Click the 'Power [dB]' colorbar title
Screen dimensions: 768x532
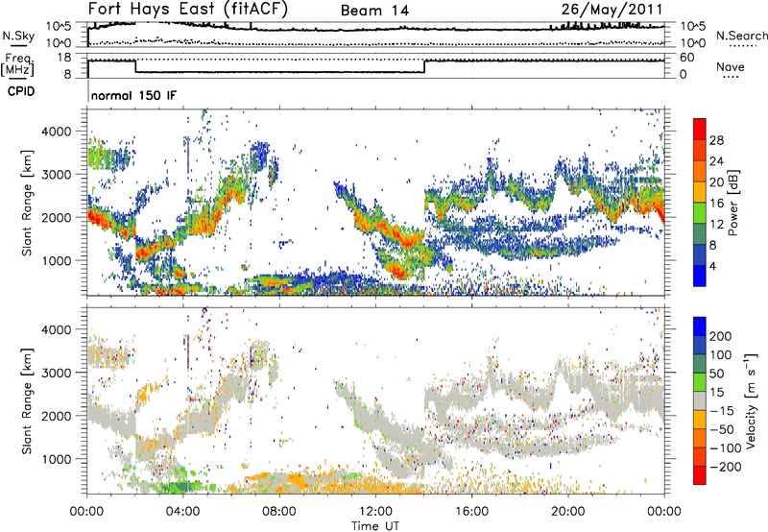pyautogui.click(x=732, y=203)
